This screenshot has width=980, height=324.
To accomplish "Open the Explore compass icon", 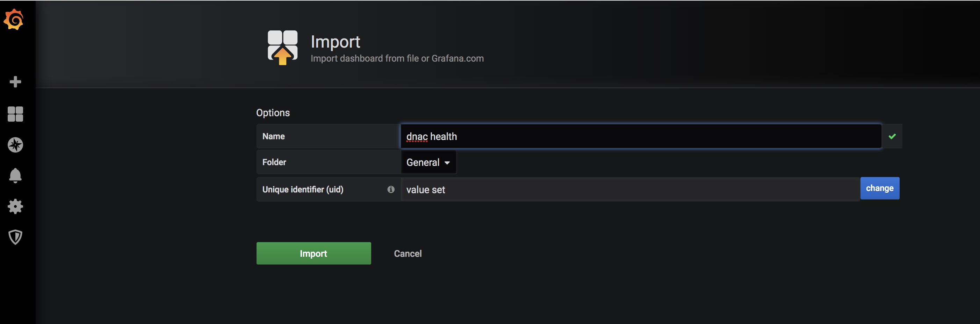I will point(15,145).
